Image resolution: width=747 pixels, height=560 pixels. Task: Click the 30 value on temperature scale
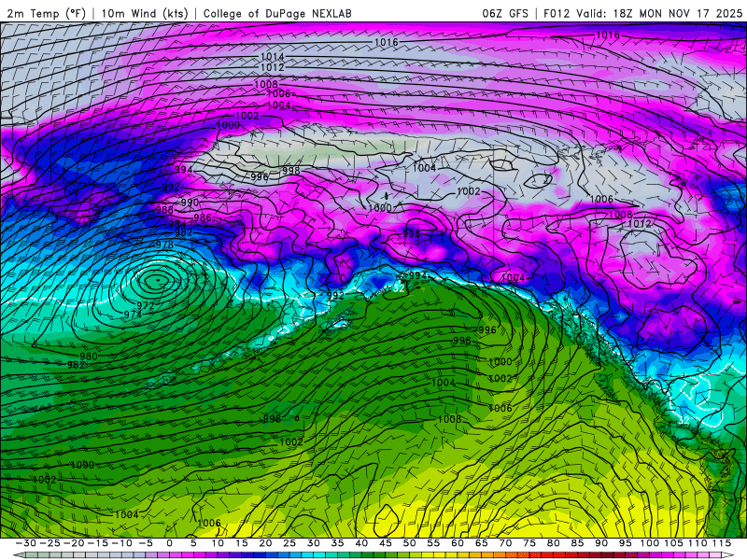point(314,543)
